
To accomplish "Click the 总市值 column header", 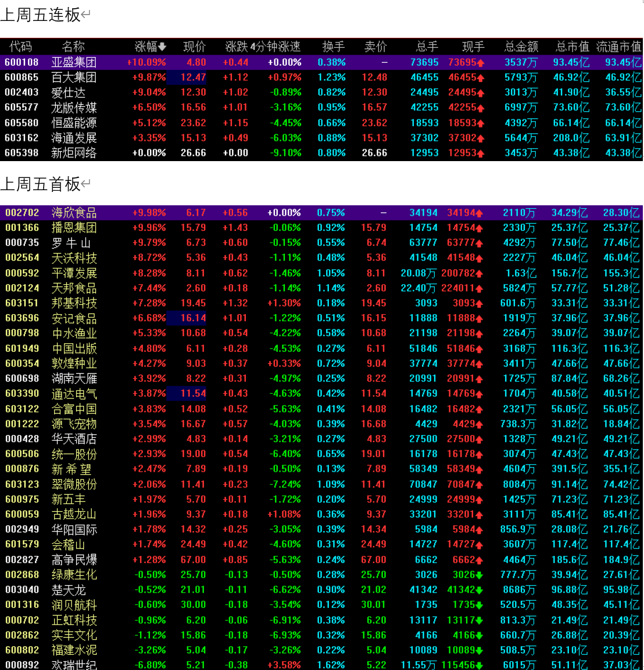I will (x=573, y=47).
